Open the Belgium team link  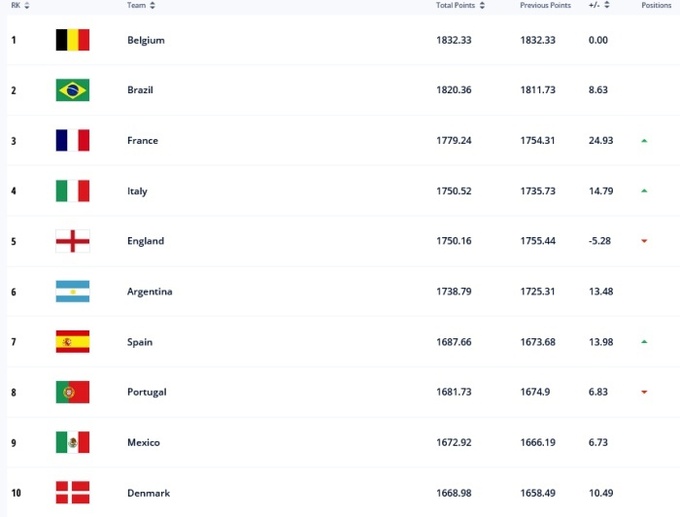(146, 40)
